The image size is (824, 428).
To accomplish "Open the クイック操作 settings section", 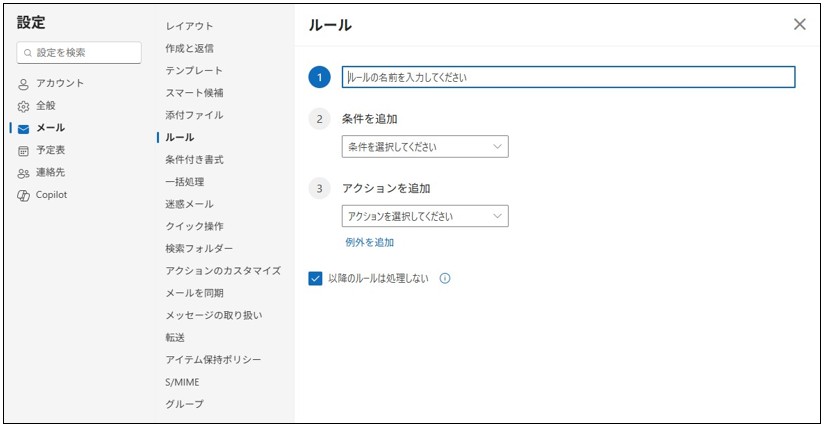I will (194, 226).
